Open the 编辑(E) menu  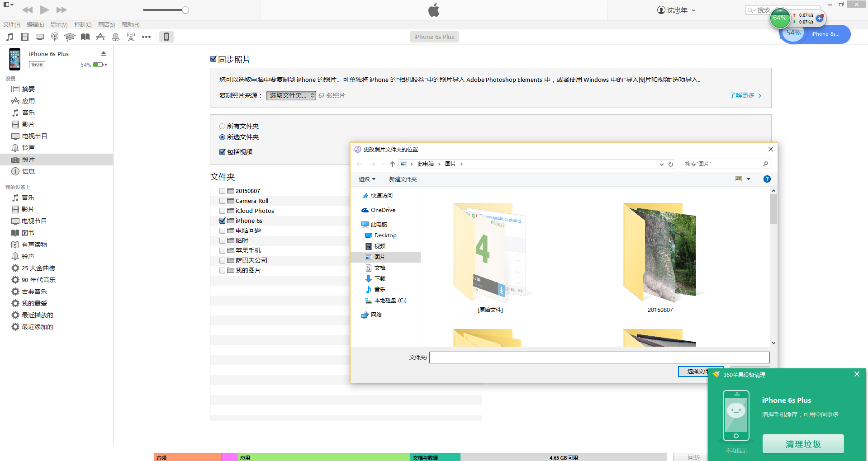[35, 25]
